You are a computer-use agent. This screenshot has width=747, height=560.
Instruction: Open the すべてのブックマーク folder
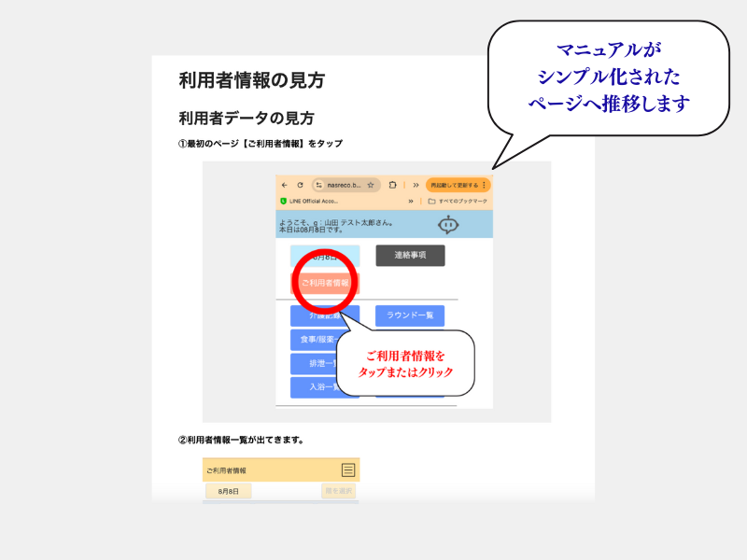coord(456,201)
